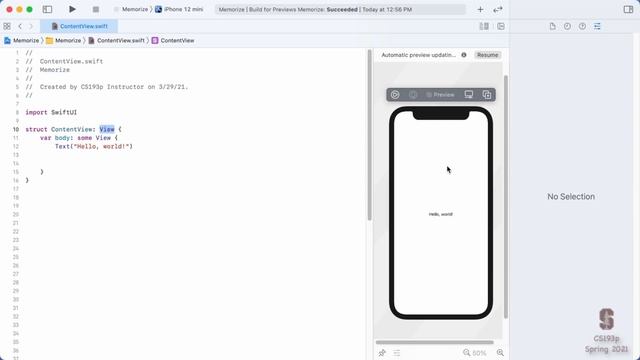Viewport: 640px width, 360px height.
Task: Go forward in editor history
Action: click(x=31, y=26)
